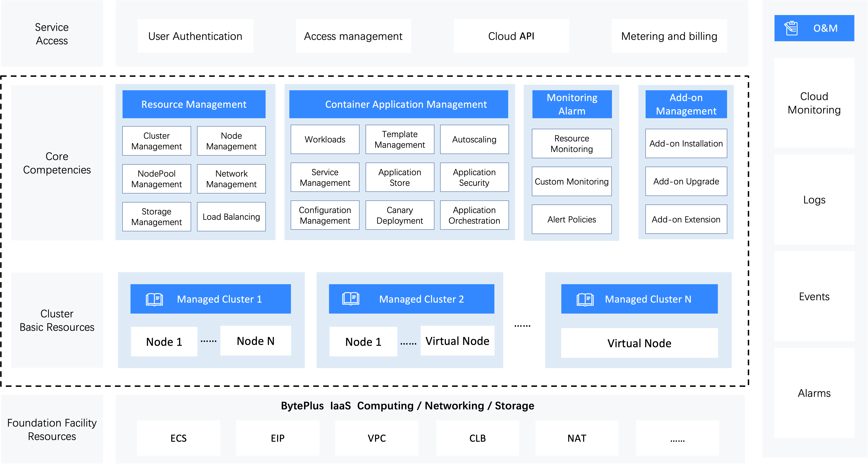Open the Resource Management header
This screenshot has height=464, width=868.
click(x=194, y=104)
